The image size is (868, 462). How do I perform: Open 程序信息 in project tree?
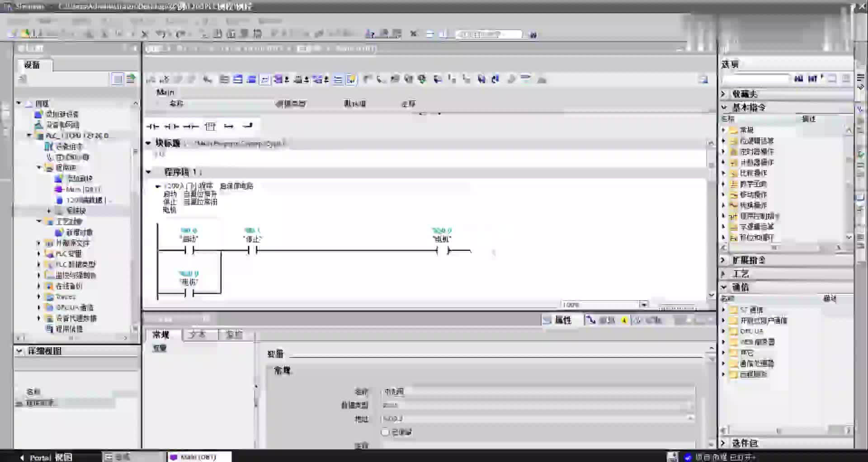tap(69, 329)
